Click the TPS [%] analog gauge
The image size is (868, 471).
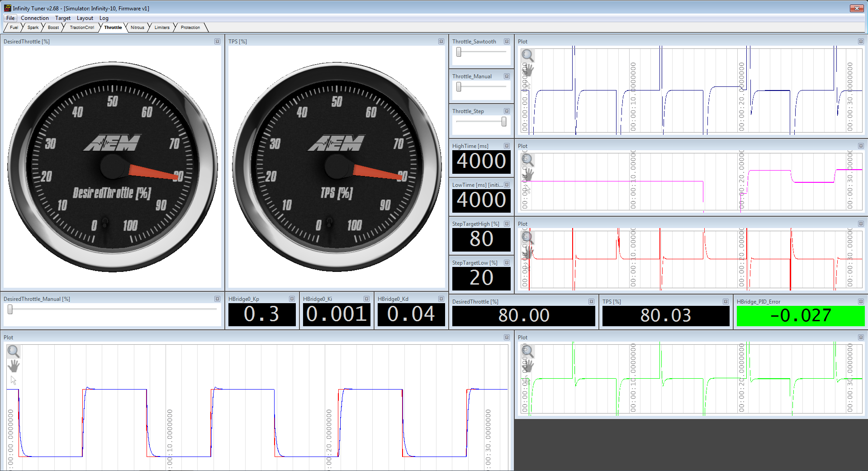[x=337, y=167]
